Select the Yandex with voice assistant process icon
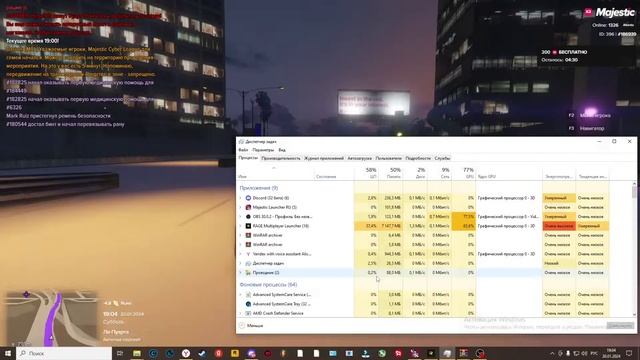Image resolution: width=640 pixels, height=360 pixels. point(248,254)
